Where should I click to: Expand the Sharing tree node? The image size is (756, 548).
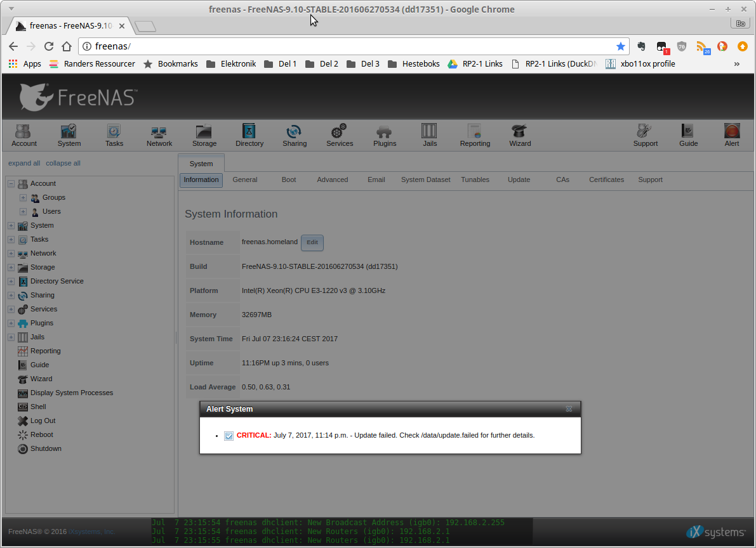[x=11, y=296]
